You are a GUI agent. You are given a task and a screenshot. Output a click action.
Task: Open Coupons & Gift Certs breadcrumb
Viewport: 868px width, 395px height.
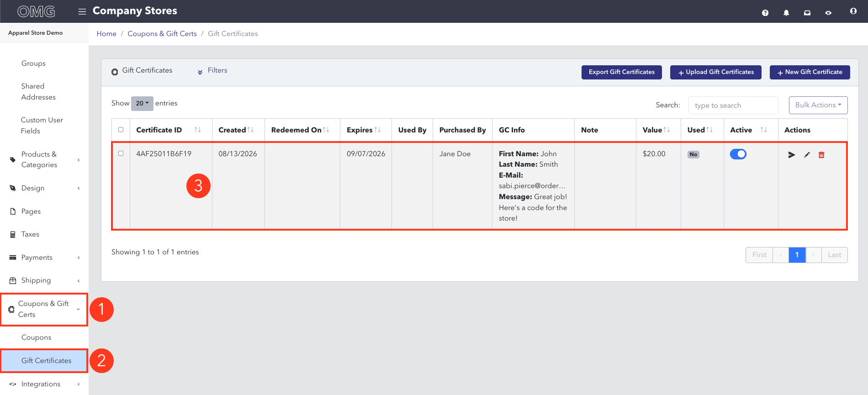tap(162, 34)
